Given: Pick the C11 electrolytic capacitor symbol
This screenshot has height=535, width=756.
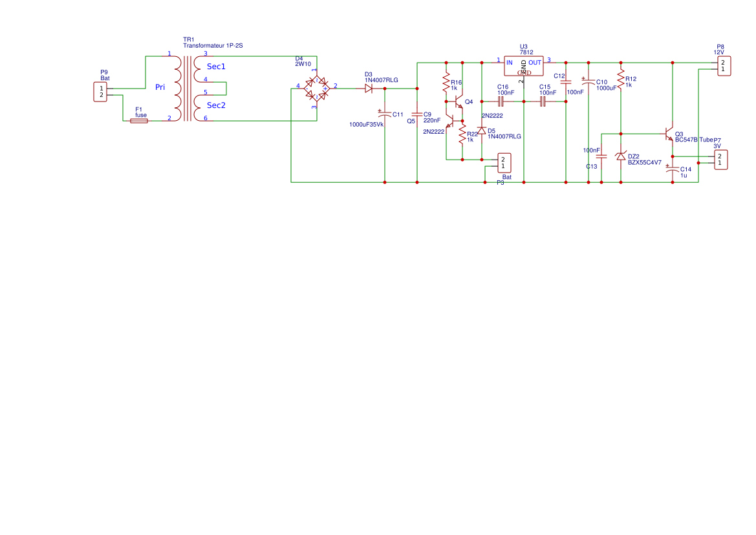Looking at the screenshot, I should pos(384,114).
